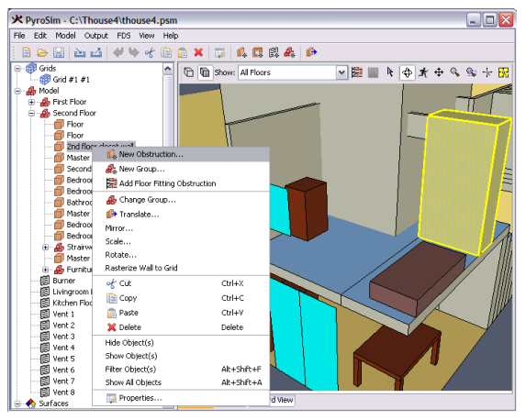Click the Define Floors icon
Screen dimensions: 526x420
click(357, 72)
